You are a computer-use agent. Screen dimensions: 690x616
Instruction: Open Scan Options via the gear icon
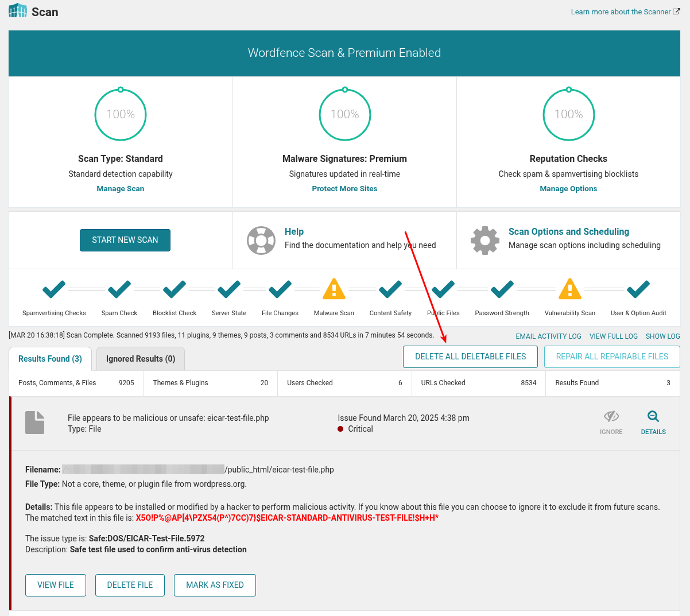pyautogui.click(x=485, y=240)
